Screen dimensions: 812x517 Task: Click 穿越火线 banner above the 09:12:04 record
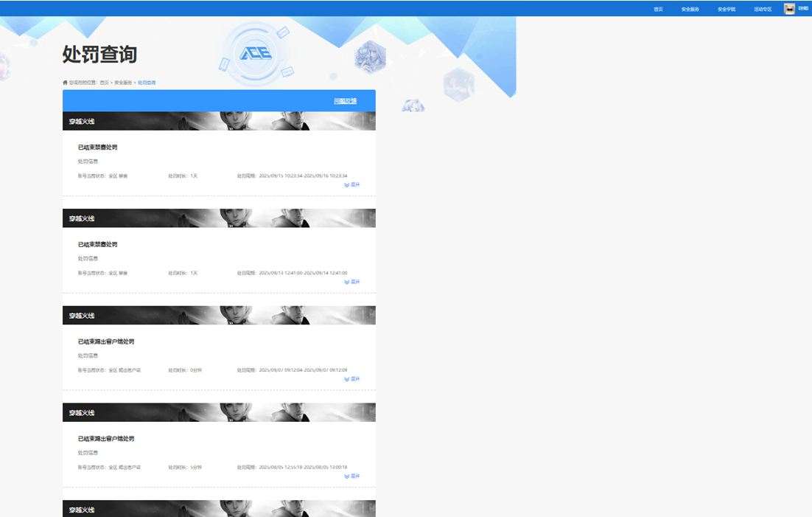pyautogui.click(x=219, y=315)
